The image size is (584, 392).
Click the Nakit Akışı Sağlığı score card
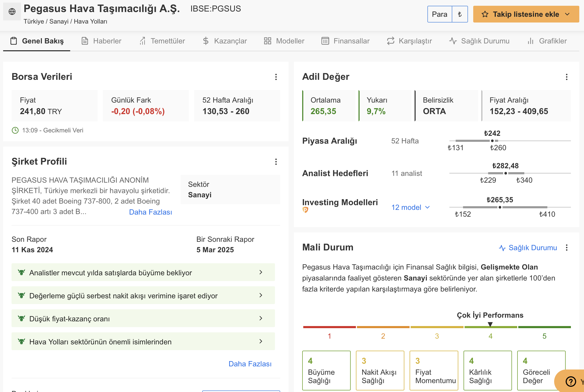tap(380, 370)
